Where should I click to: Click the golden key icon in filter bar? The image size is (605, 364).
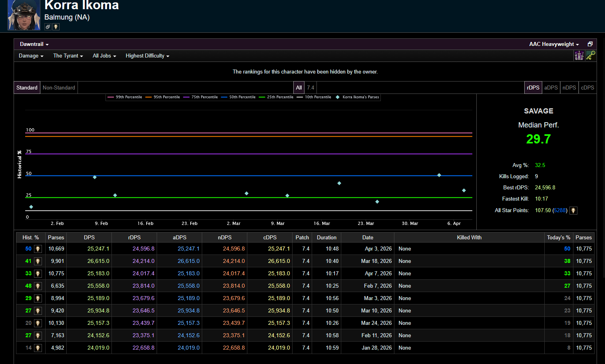[591, 56]
